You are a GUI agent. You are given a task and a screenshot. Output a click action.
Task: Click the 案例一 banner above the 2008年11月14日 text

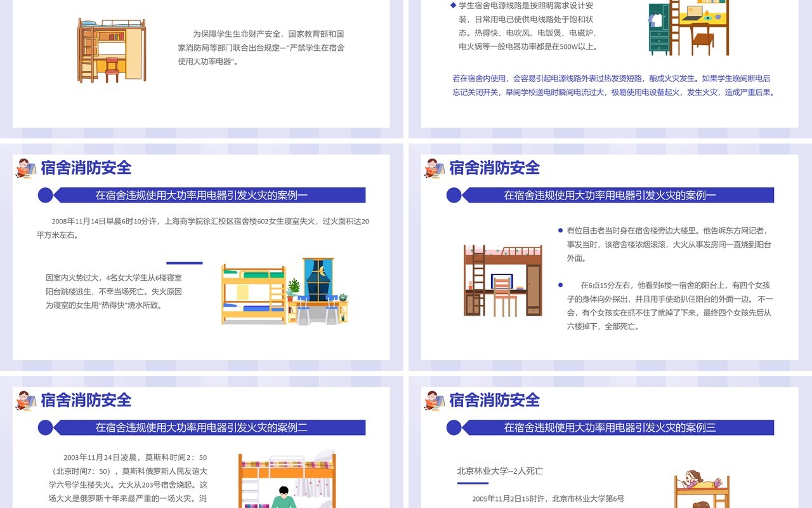coord(209,195)
